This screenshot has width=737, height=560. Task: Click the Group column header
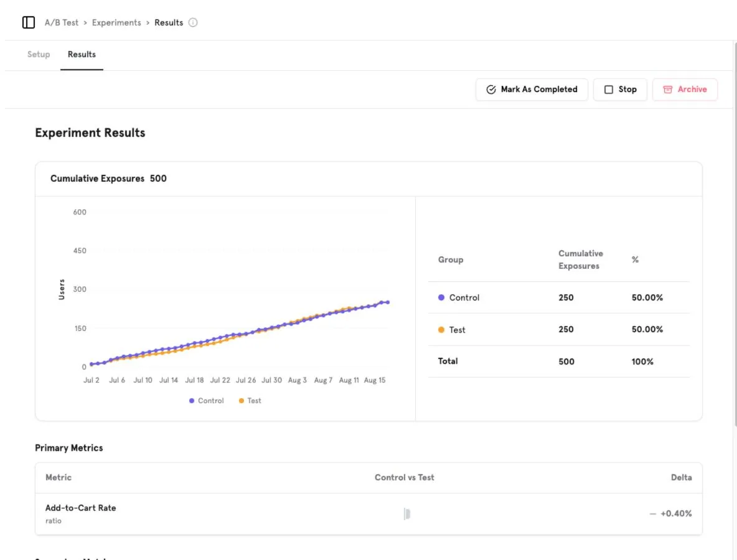pos(451,260)
